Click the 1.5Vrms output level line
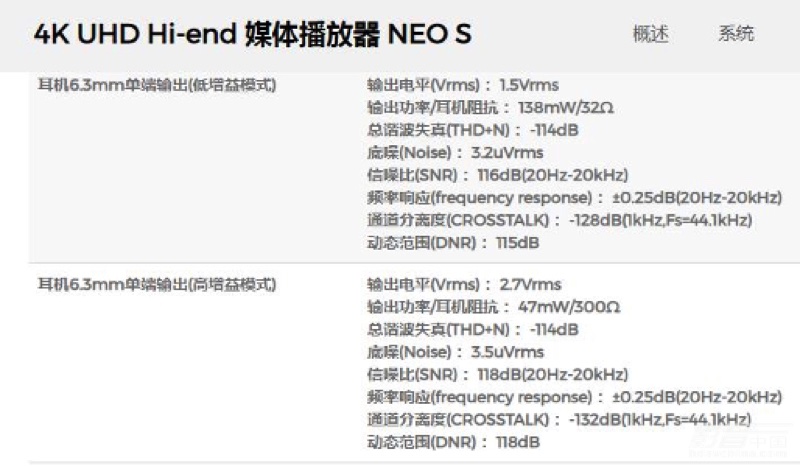This screenshot has width=800, height=466. tap(463, 85)
